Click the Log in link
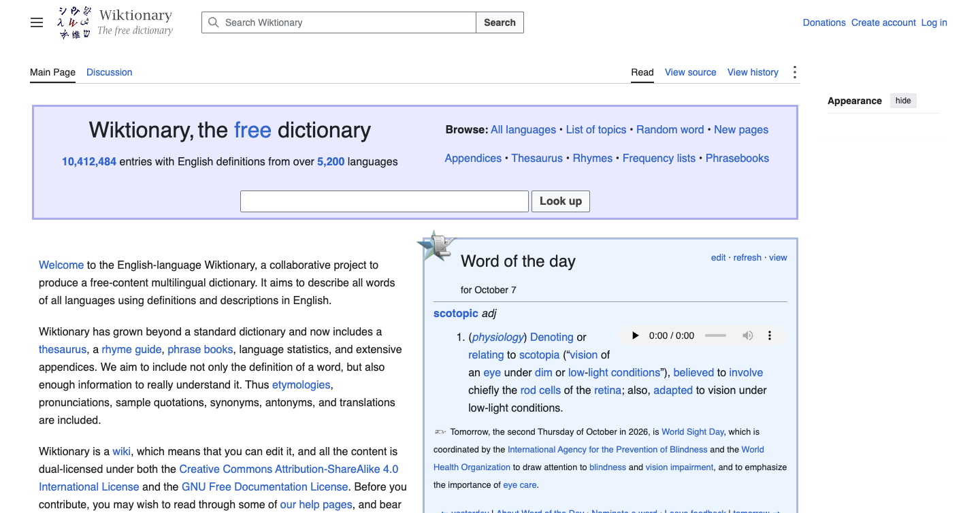The image size is (980, 513). (934, 22)
